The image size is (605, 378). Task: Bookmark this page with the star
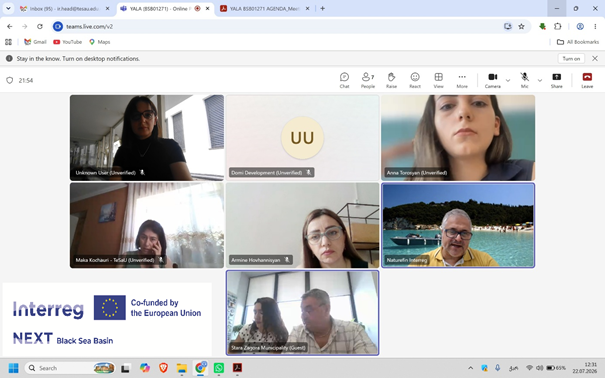point(521,26)
